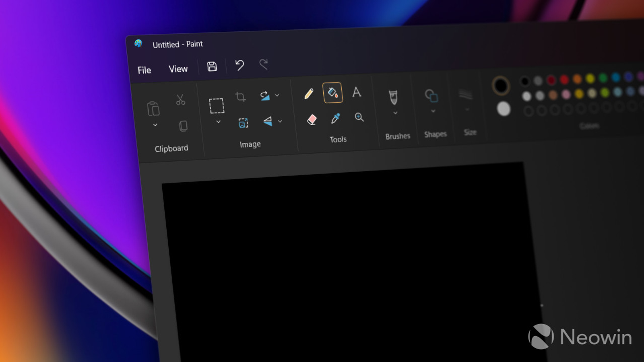Open the View menu
Image resolution: width=644 pixels, height=362 pixels.
click(x=178, y=69)
